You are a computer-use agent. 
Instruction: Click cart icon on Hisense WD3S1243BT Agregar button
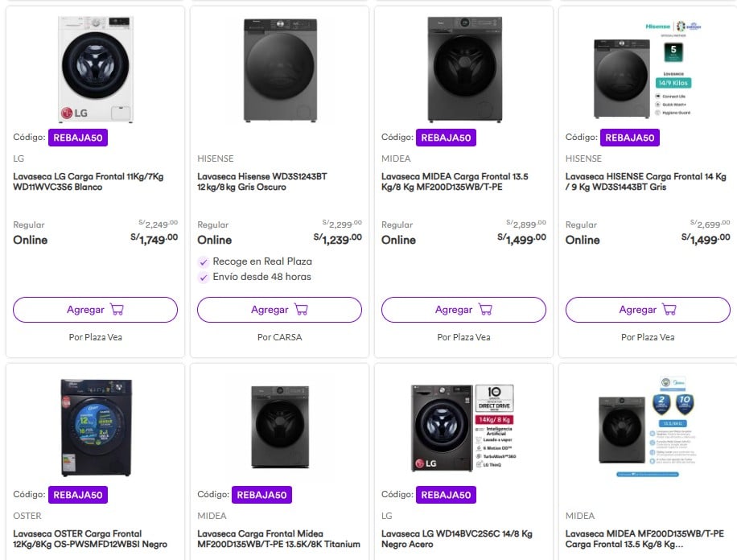click(x=301, y=310)
